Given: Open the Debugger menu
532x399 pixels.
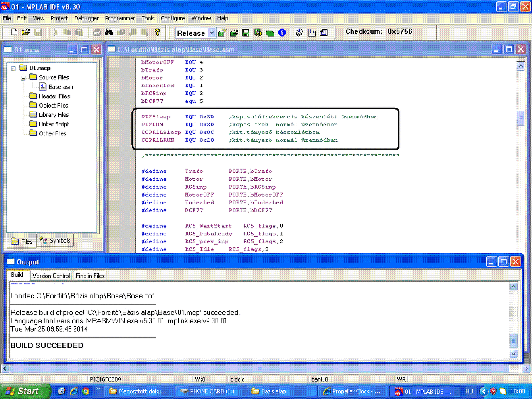Looking at the screenshot, I should click(x=86, y=18).
